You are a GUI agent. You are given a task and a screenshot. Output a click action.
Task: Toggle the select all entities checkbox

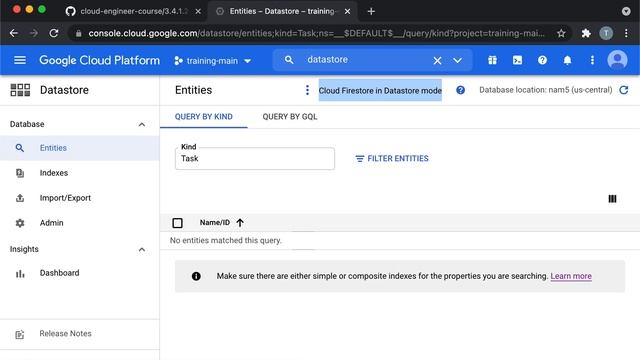point(178,223)
